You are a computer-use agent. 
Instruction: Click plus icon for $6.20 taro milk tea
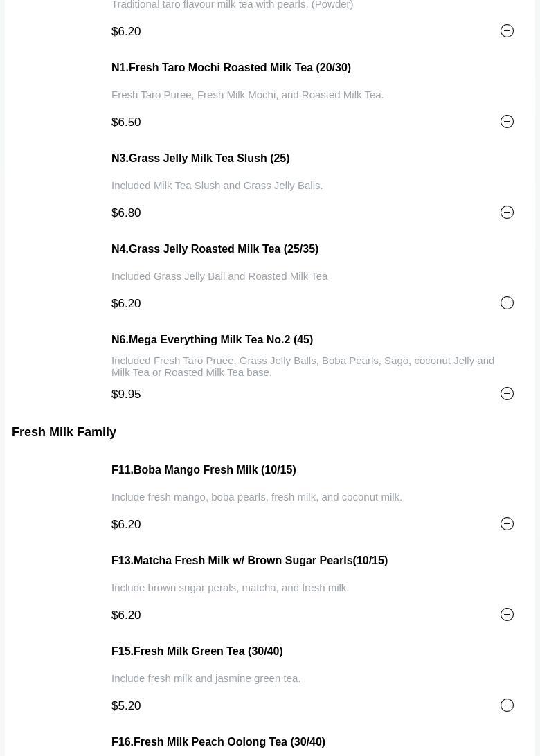(x=507, y=31)
